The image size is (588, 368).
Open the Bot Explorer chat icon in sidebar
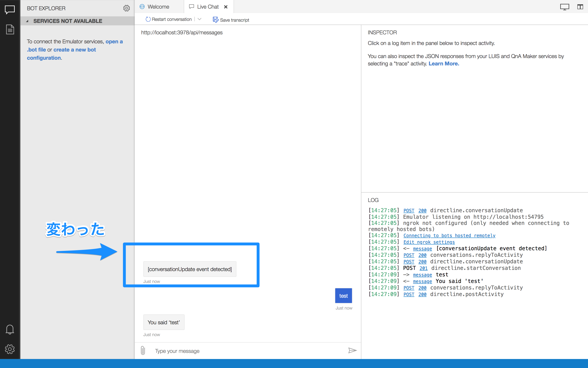(10, 10)
